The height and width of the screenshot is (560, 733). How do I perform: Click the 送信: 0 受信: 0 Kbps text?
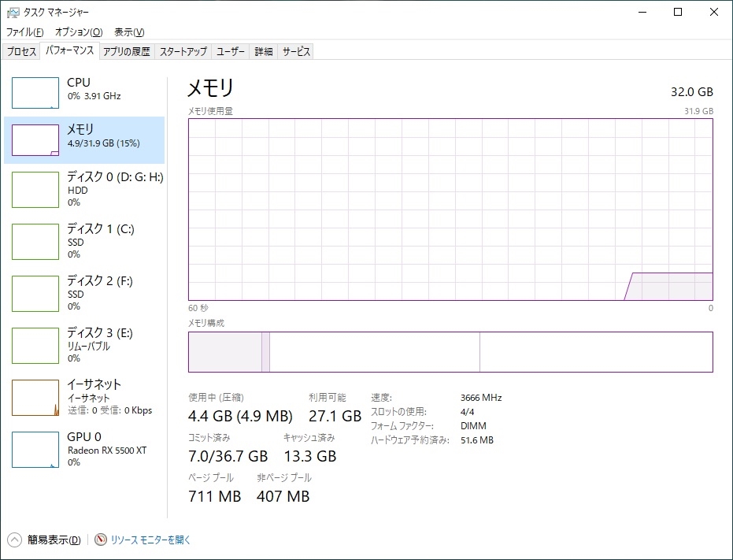pos(110,410)
